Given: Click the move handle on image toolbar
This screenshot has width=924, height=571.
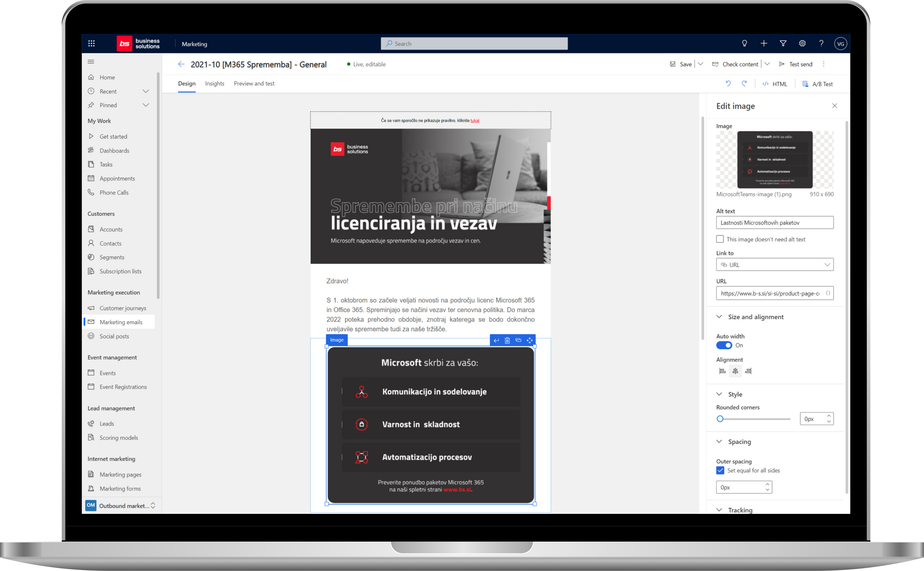Looking at the screenshot, I should click(x=530, y=340).
